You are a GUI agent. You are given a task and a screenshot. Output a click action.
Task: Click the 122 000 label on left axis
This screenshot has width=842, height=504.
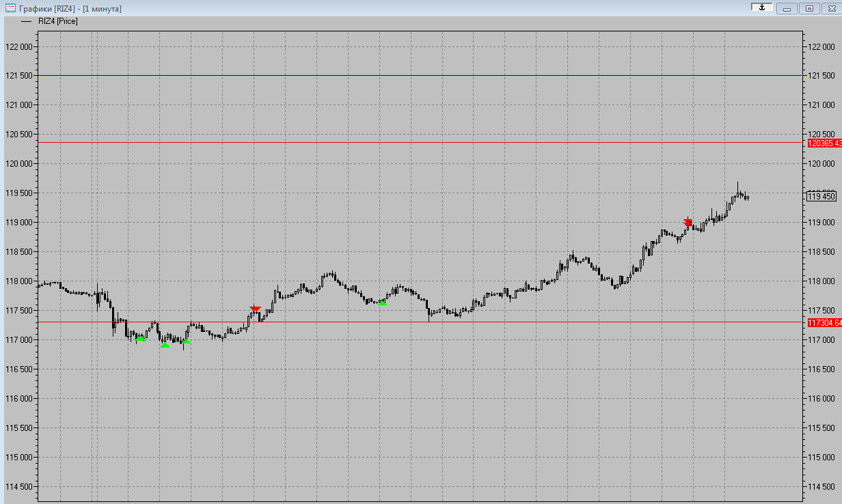(x=19, y=46)
